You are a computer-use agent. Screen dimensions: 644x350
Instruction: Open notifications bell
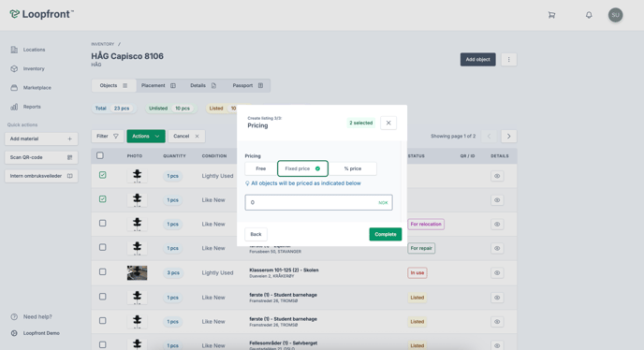(x=589, y=15)
